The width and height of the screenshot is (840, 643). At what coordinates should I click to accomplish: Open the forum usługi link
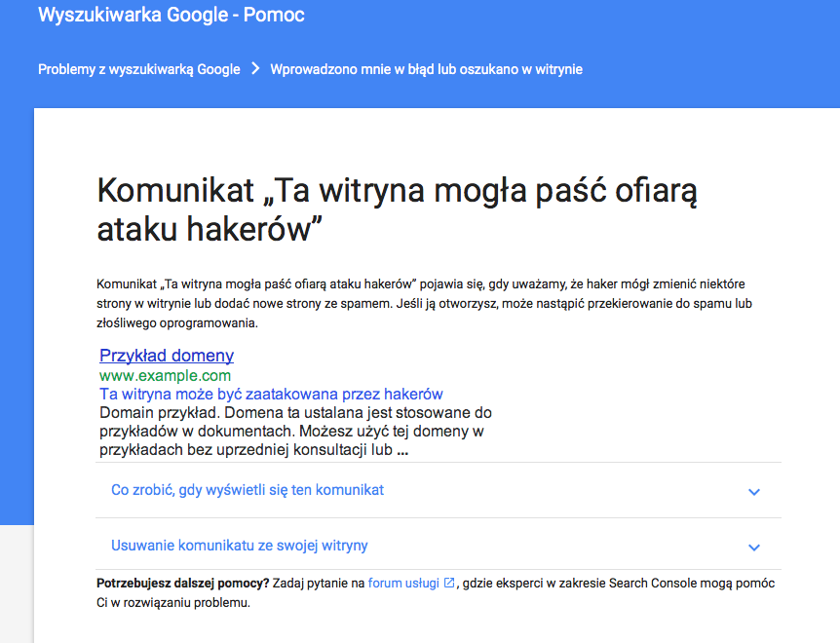403,583
